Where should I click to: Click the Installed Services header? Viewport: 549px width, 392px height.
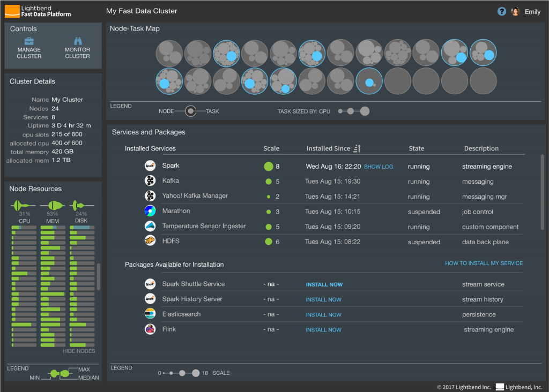pyautogui.click(x=150, y=148)
